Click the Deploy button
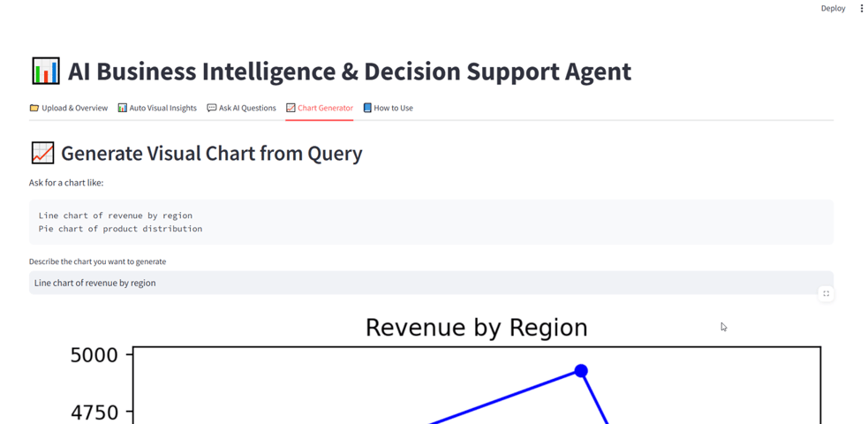 834,8
